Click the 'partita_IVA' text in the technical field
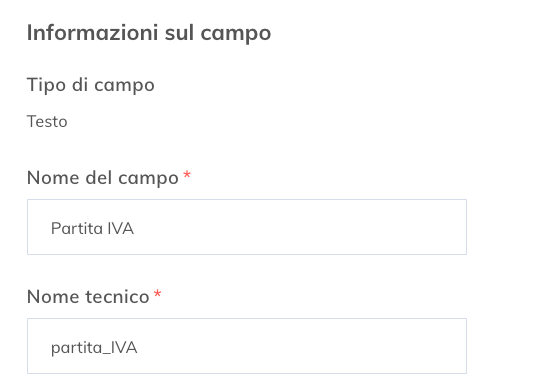540x390 pixels. click(94, 348)
